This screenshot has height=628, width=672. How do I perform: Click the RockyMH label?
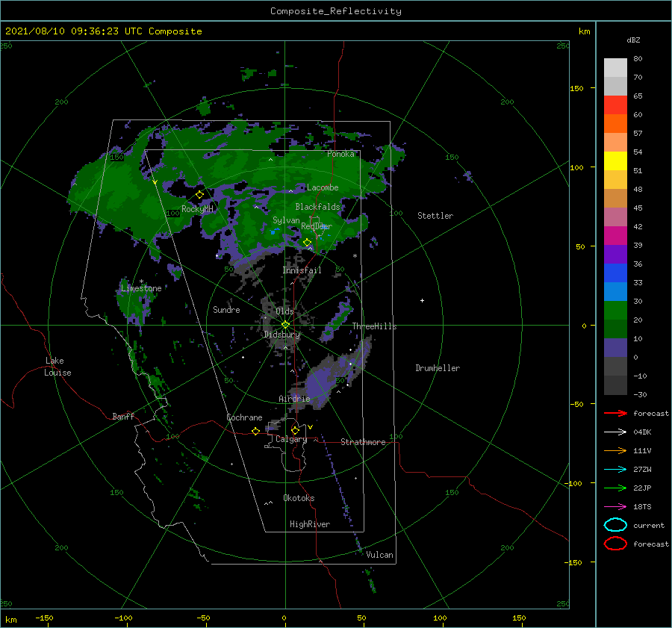tap(197, 209)
